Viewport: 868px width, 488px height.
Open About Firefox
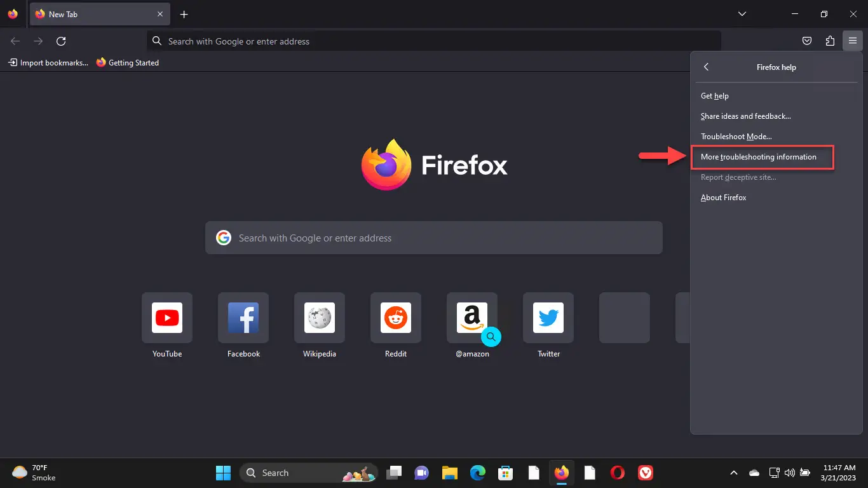[x=776, y=198]
